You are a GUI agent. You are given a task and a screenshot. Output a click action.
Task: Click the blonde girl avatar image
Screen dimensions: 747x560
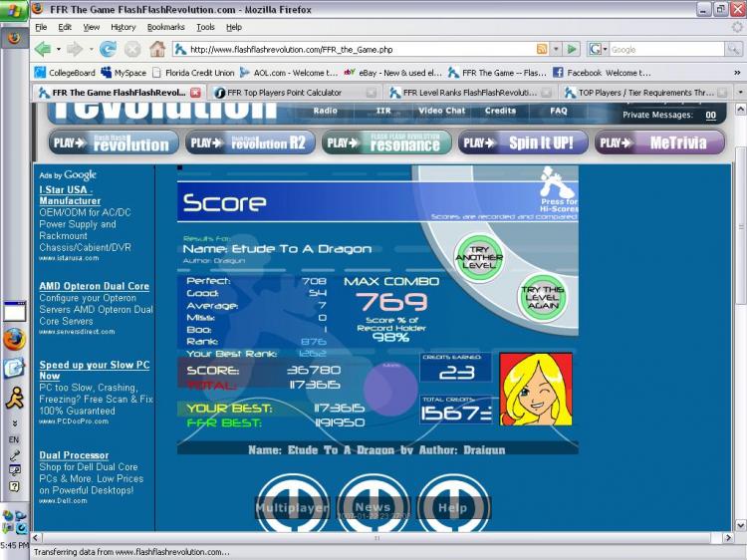point(536,389)
